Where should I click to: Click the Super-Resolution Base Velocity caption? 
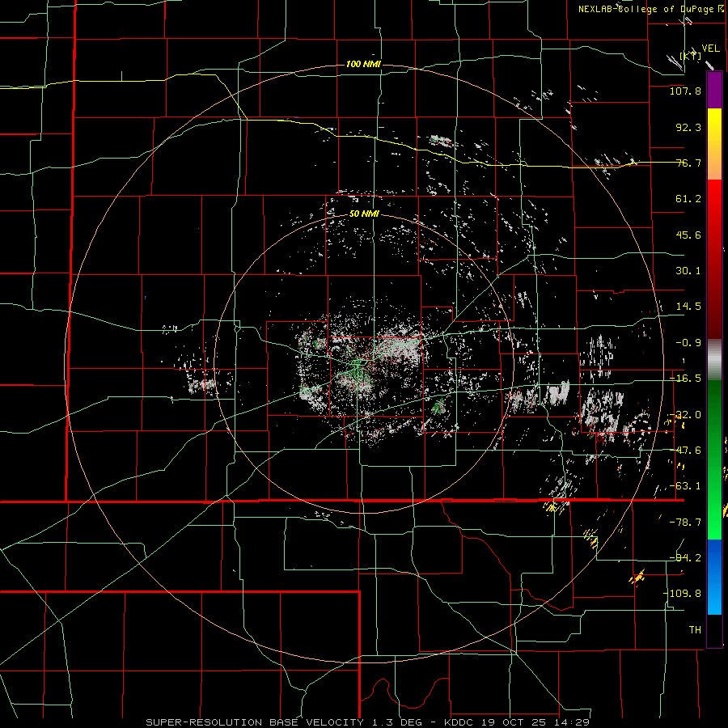[368, 722]
